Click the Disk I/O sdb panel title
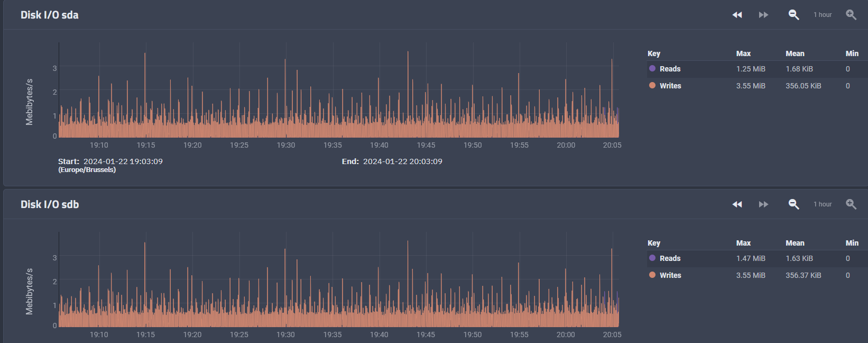Viewport: 868px width, 343px height. point(50,204)
